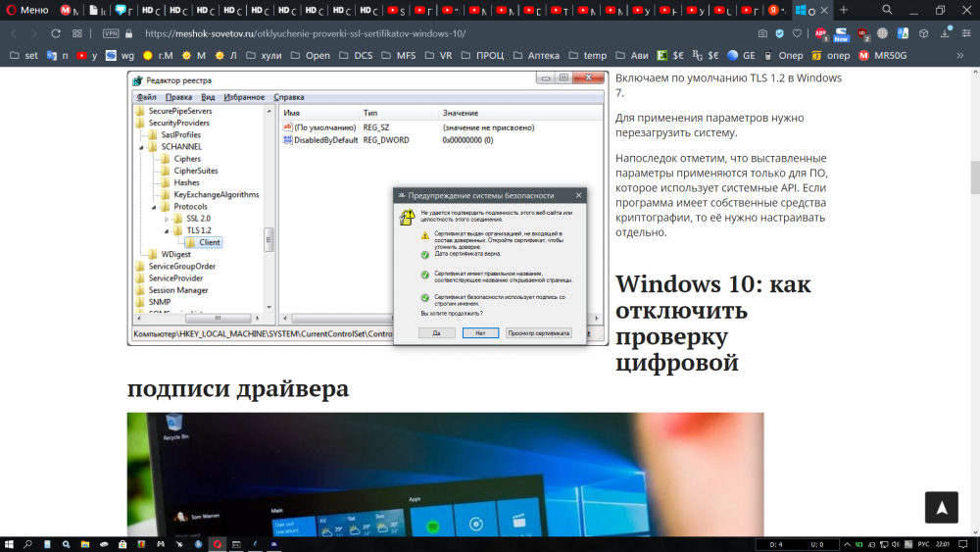Click the globe extension icon
Viewport: 980px width, 552px height.
883,33
